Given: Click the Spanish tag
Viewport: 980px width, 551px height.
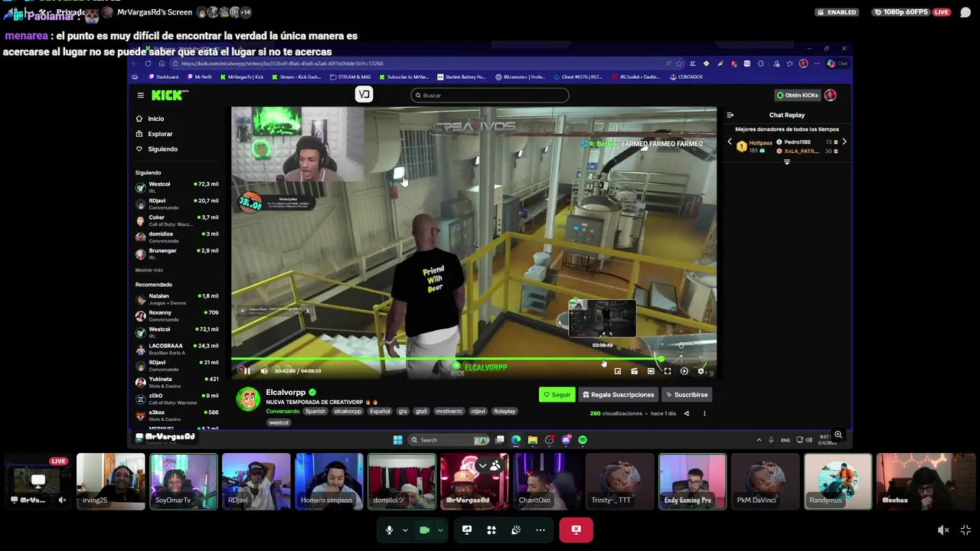Looking at the screenshot, I should 315,412.
